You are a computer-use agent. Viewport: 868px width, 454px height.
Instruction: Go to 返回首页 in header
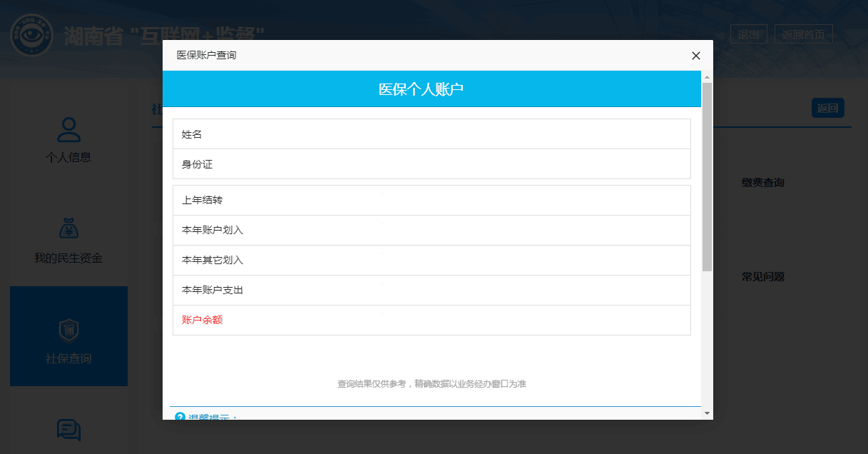coord(803,34)
